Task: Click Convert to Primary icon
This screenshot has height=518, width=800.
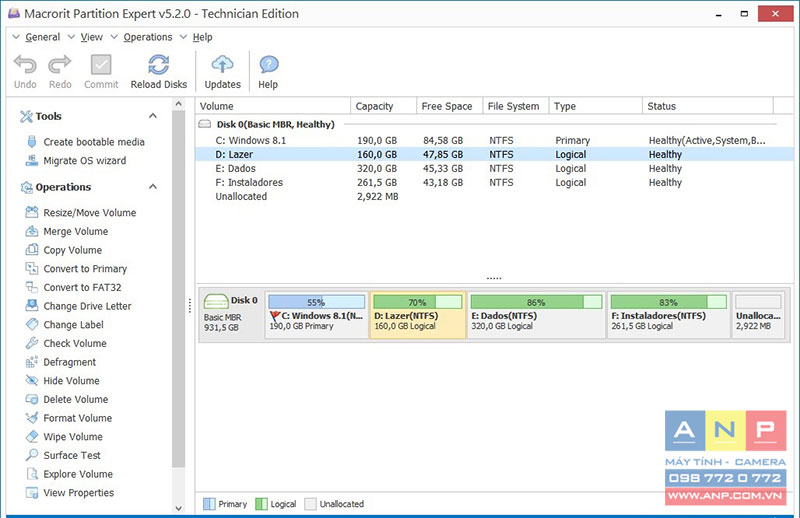Action: (32, 268)
